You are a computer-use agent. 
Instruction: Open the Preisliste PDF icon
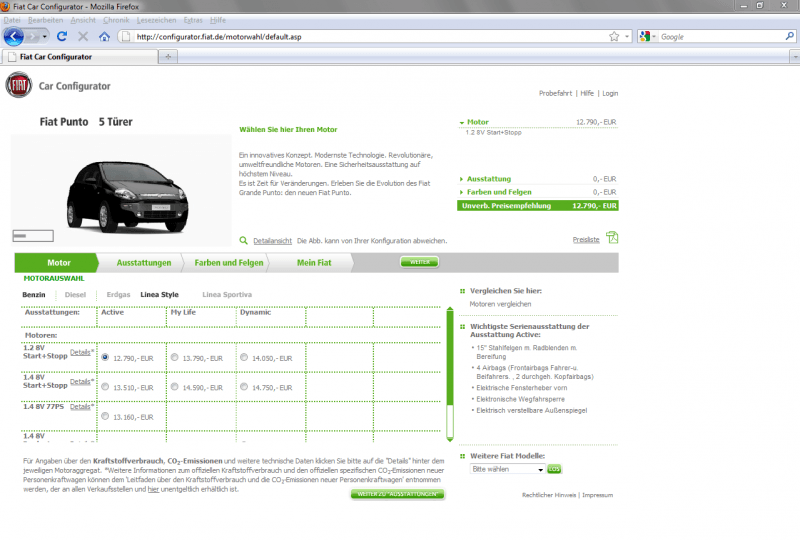612,237
